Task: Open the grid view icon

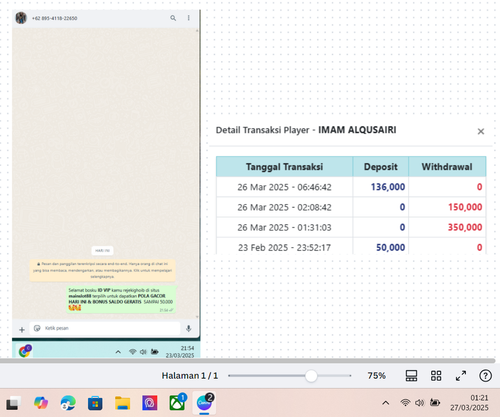Action: click(x=436, y=376)
